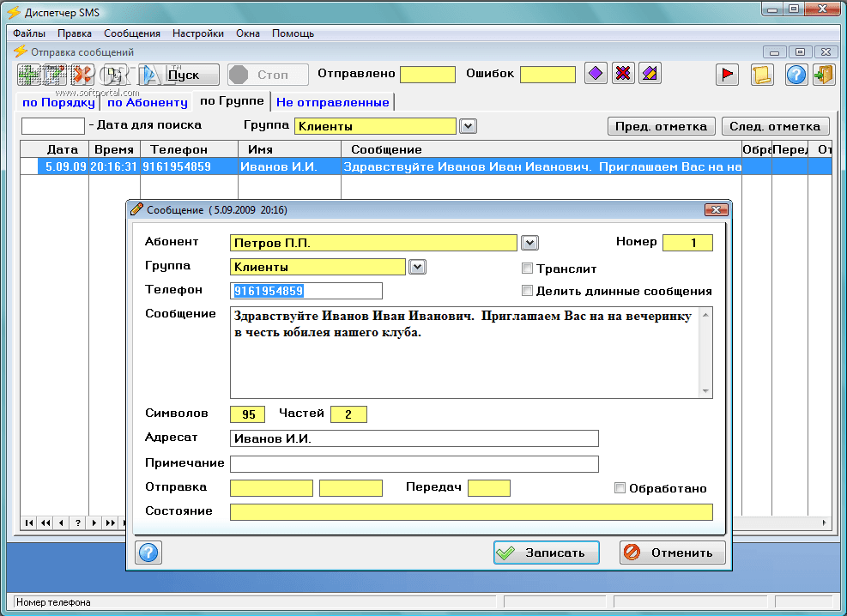Image resolution: width=847 pixels, height=616 pixels.
Task: Open the dialog Группа dropdown arrow
Action: [x=418, y=267]
